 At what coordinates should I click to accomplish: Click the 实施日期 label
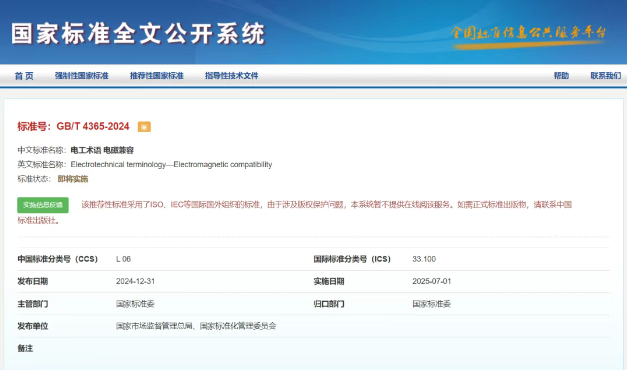[x=329, y=282]
